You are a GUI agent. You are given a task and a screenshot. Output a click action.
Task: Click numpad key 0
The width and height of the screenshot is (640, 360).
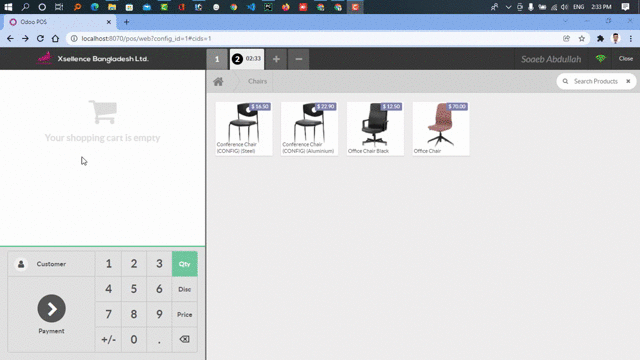[x=134, y=339]
